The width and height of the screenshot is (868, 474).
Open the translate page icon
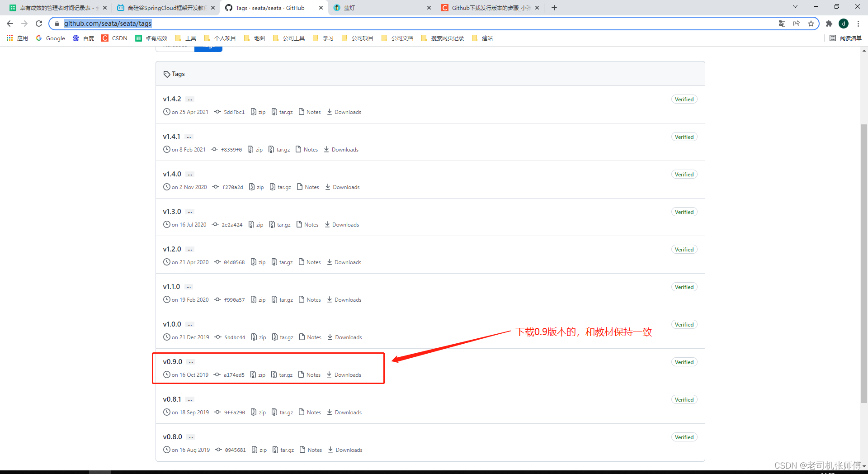click(782, 24)
